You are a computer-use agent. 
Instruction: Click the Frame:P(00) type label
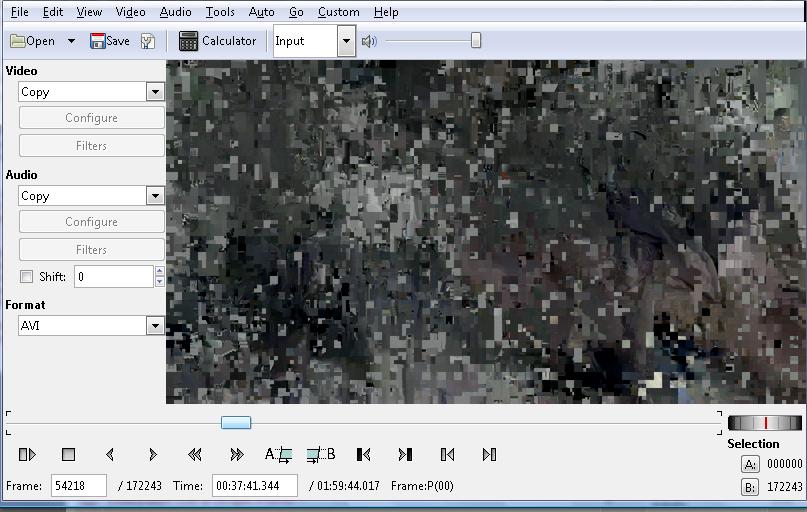coord(423,486)
